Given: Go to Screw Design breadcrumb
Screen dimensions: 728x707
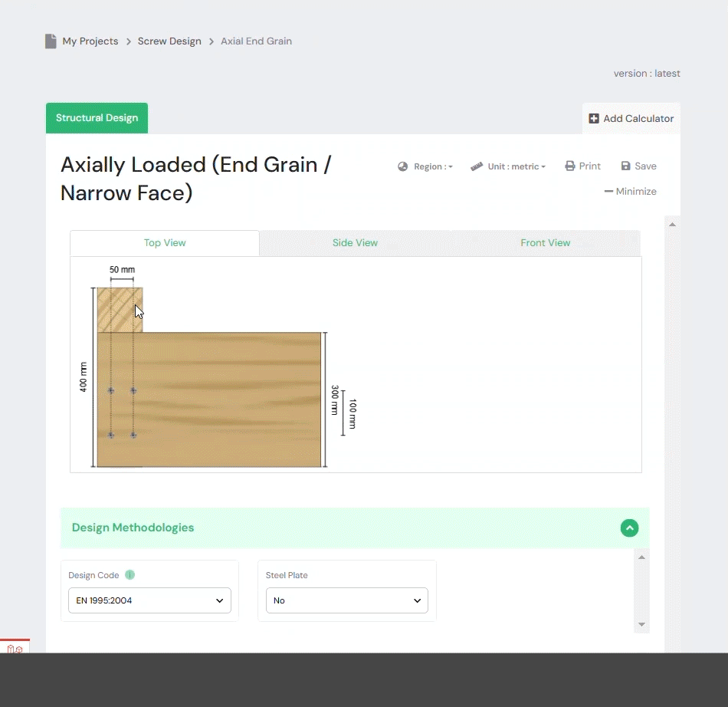Looking at the screenshot, I should [169, 41].
